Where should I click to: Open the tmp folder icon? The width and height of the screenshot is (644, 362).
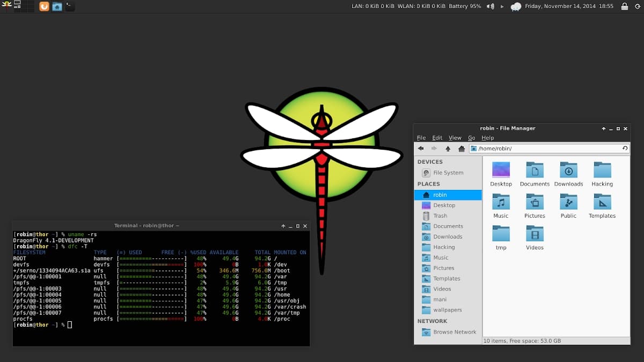click(x=501, y=234)
